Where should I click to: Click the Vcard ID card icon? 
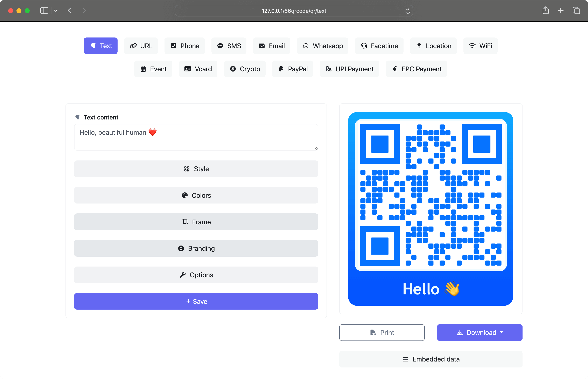click(x=188, y=69)
